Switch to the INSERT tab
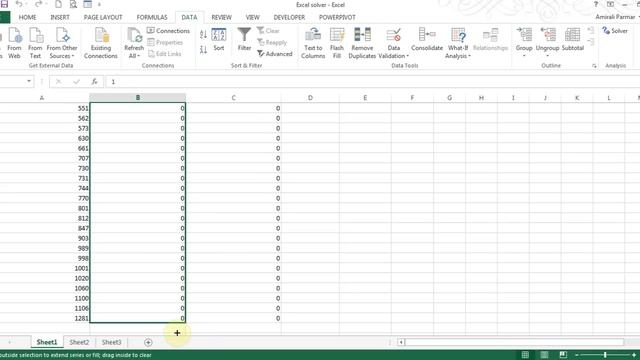Image resolution: width=640 pixels, height=360 pixels. pyautogui.click(x=60, y=17)
